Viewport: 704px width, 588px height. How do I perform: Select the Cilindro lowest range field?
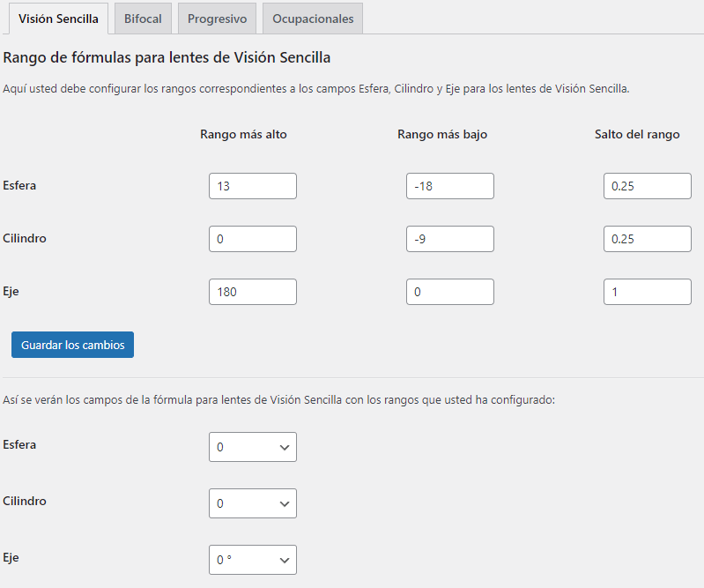450,239
